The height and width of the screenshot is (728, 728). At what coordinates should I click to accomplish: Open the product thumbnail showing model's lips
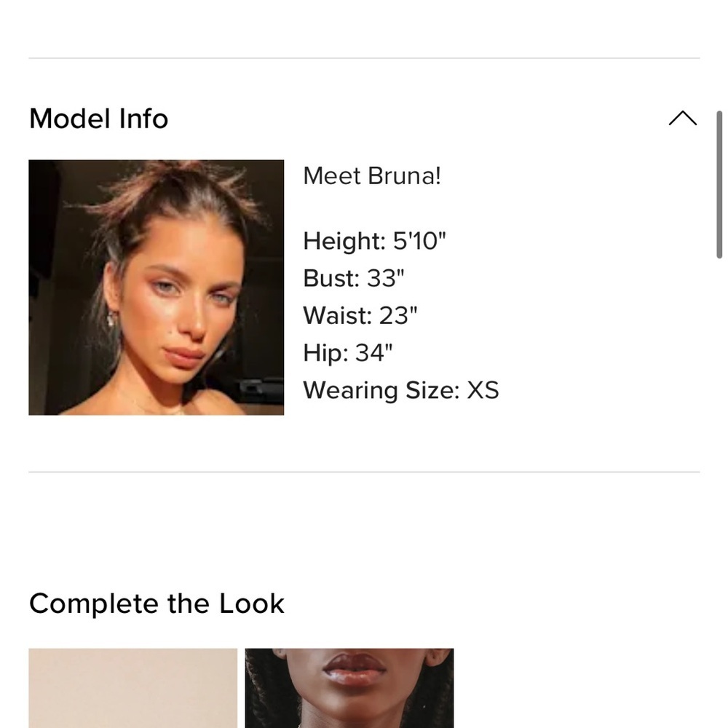coord(349,688)
